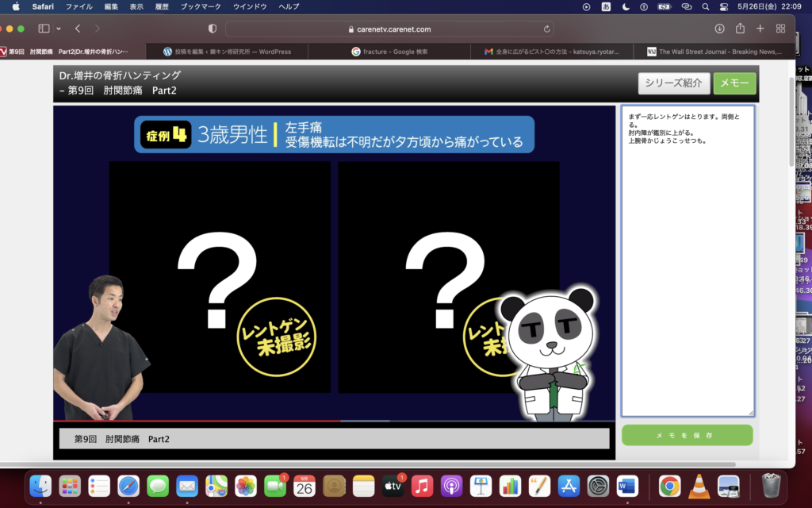Click the video progress bar
Screen dimensions: 812x508
coord(333,421)
